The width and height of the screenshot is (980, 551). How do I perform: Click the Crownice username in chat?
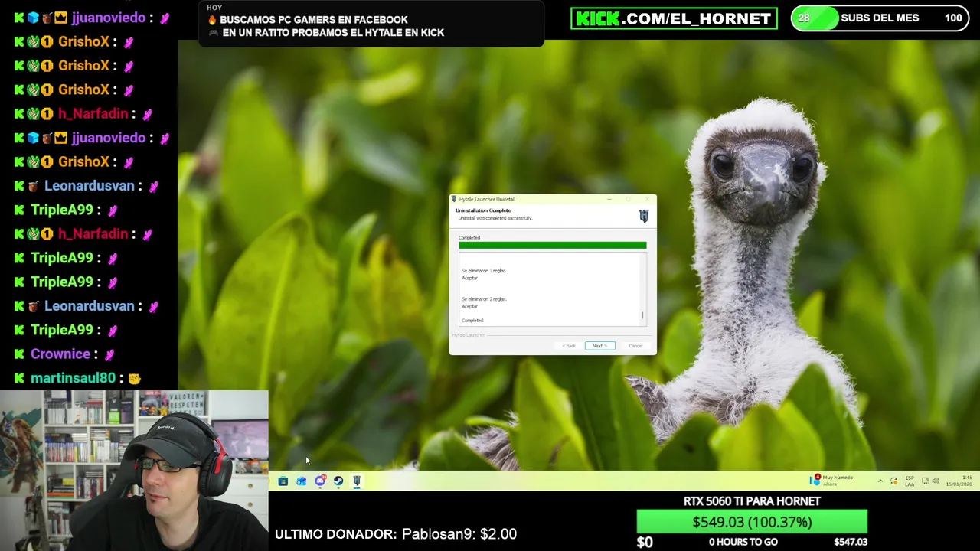tap(60, 354)
